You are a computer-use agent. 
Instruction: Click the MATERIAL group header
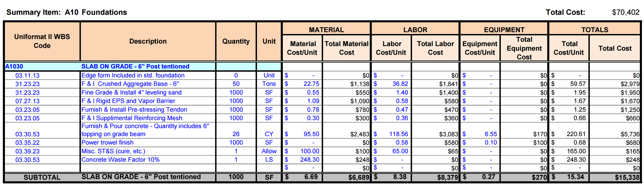pos(326,29)
